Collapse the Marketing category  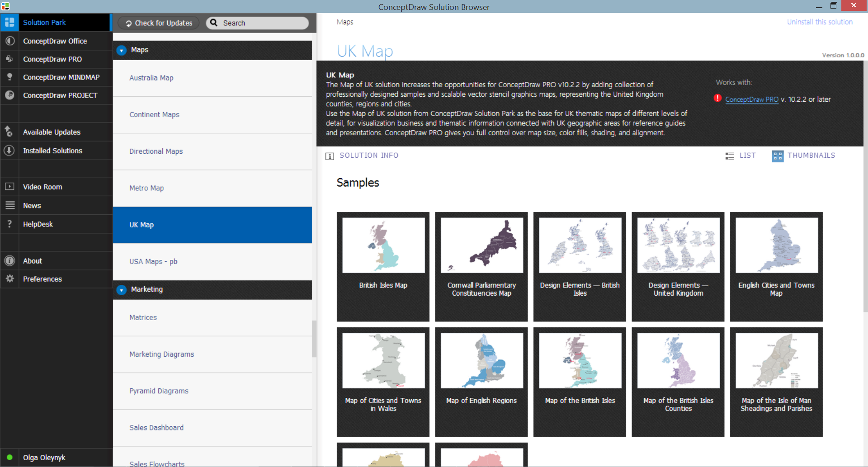coord(121,290)
